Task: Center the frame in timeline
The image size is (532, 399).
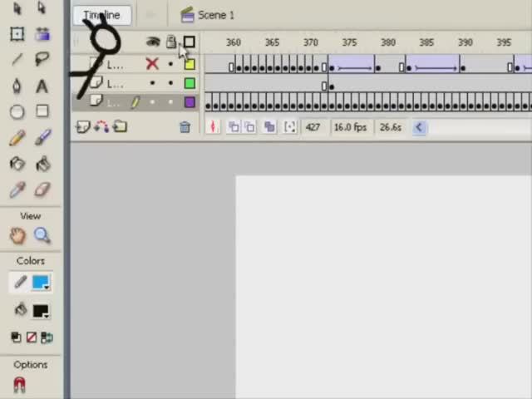Action: pos(213,127)
